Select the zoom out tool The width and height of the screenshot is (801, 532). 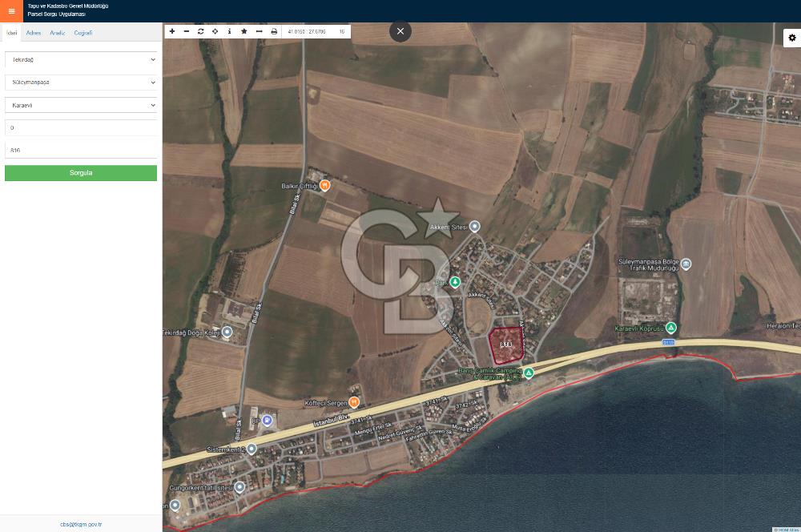[x=187, y=31]
